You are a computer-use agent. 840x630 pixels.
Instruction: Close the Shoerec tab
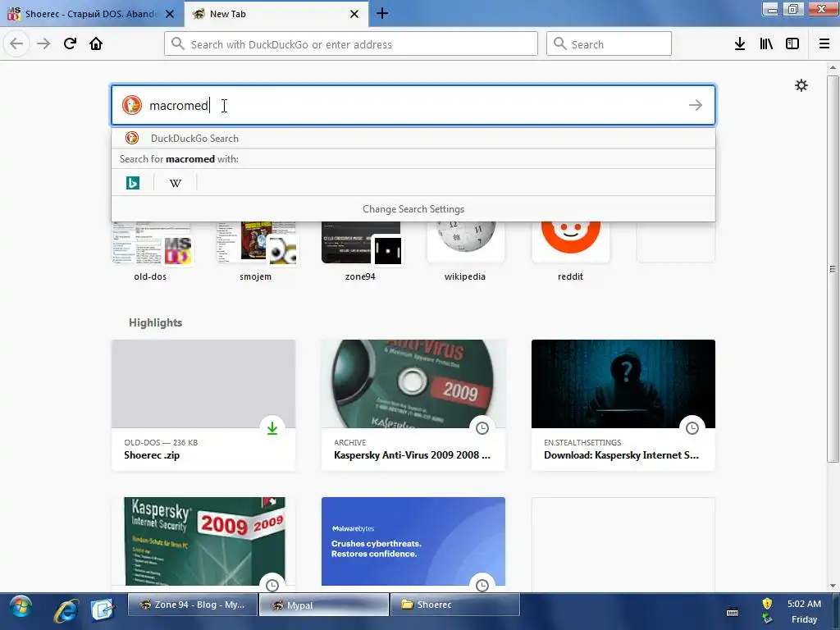point(170,14)
